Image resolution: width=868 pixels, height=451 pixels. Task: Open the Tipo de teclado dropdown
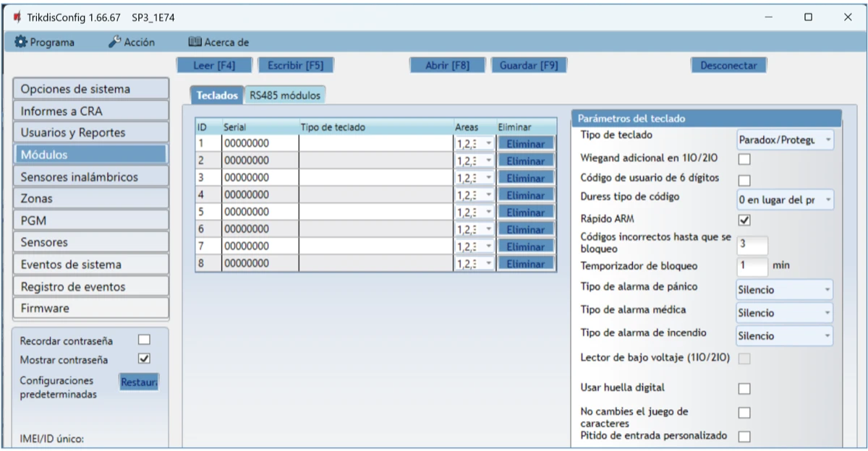[784, 139]
